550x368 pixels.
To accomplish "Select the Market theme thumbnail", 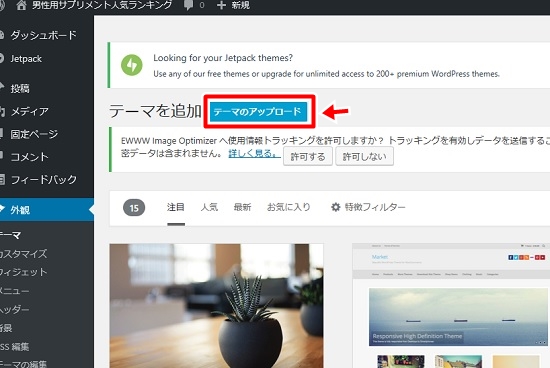I will click(451, 306).
